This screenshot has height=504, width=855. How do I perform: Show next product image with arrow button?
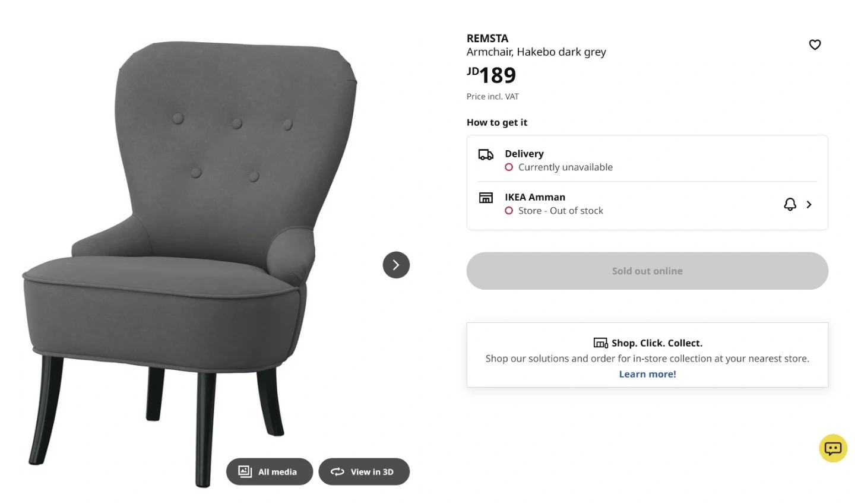396,265
